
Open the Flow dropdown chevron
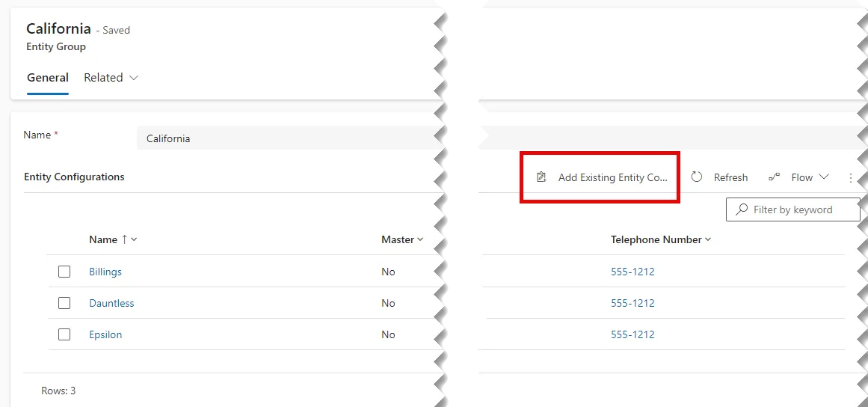[824, 177]
